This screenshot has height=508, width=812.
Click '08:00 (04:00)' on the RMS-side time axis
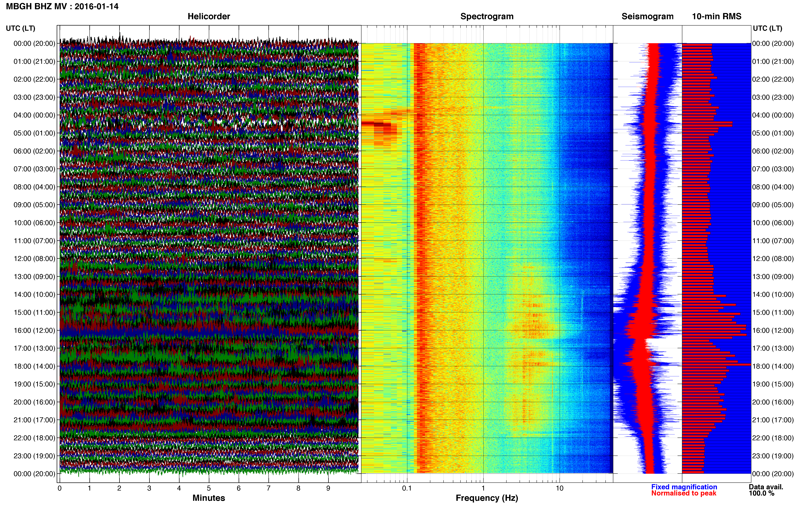point(773,187)
